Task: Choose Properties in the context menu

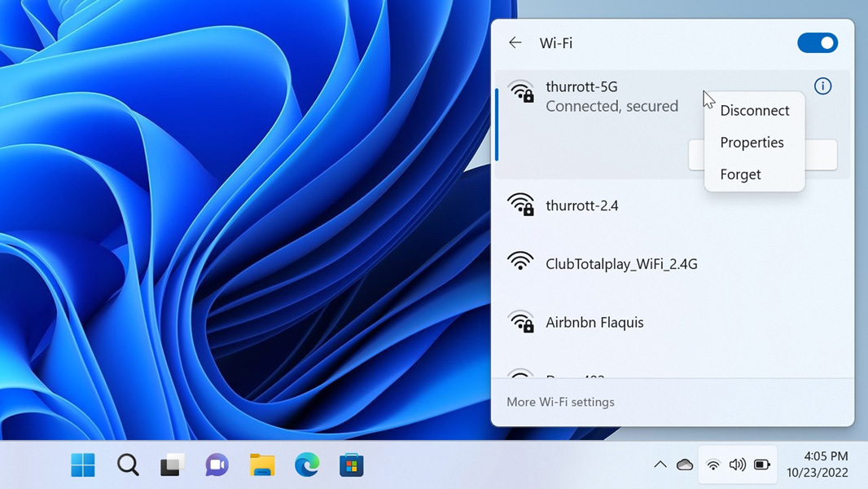Action: click(752, 143)
